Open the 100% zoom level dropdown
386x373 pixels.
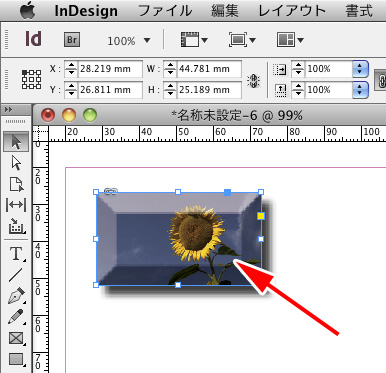tap(129, 41)
